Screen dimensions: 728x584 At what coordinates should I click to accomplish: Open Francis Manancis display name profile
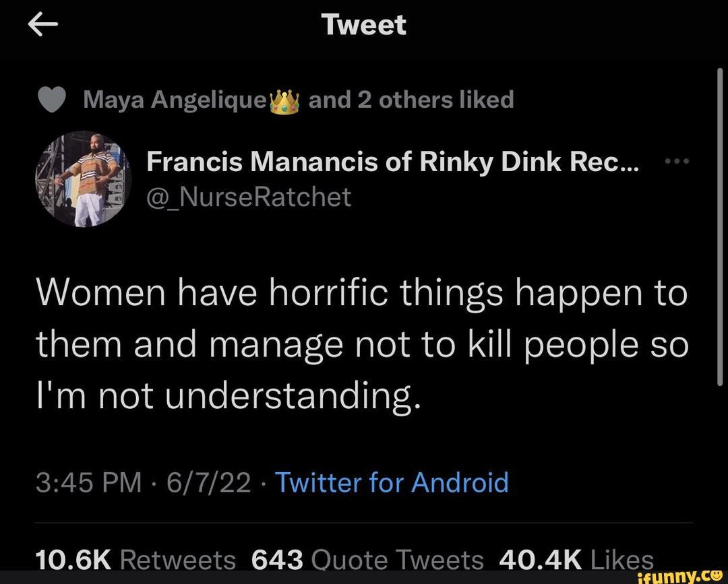(394, 162)
